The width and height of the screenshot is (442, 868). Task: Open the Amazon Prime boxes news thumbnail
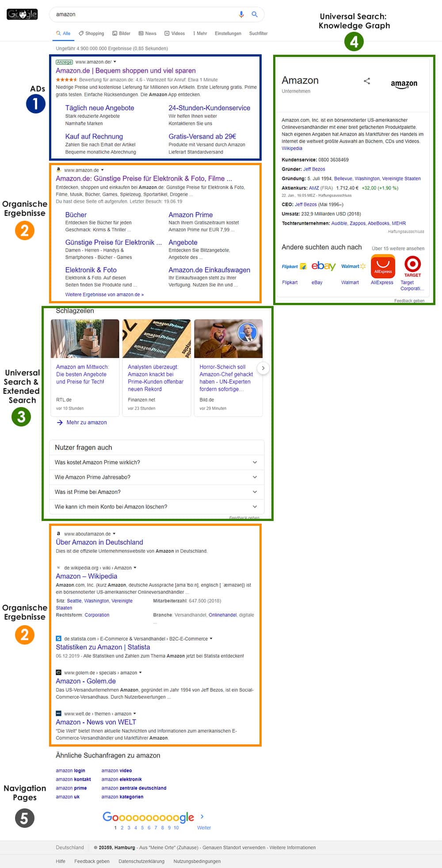(x=156, y=339)
